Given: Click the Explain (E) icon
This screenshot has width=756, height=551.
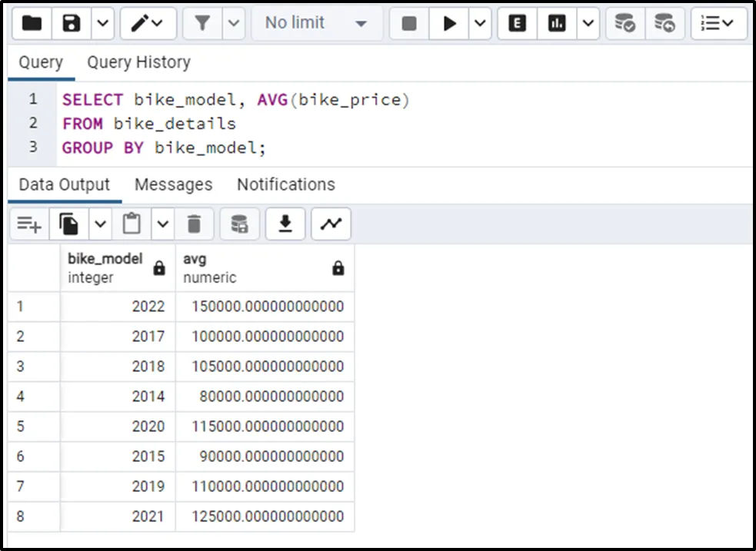Looking at the screenshot, I should [518, 24].
